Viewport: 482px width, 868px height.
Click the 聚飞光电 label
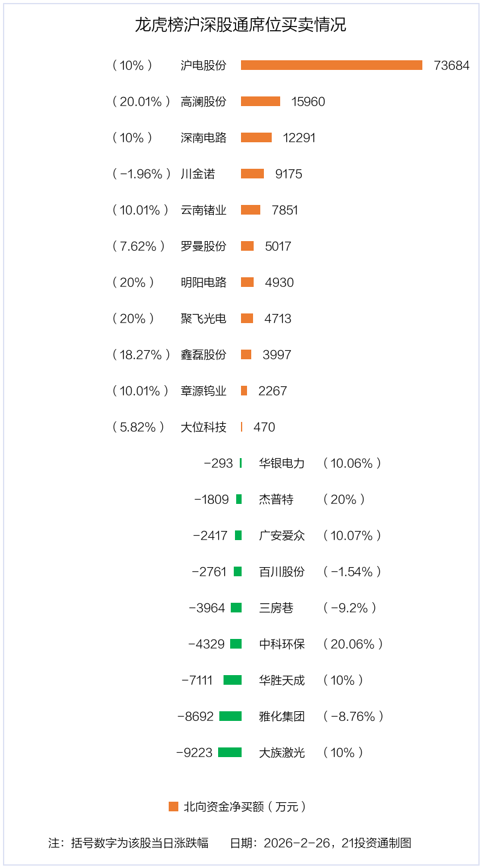(x=204, y=318)
